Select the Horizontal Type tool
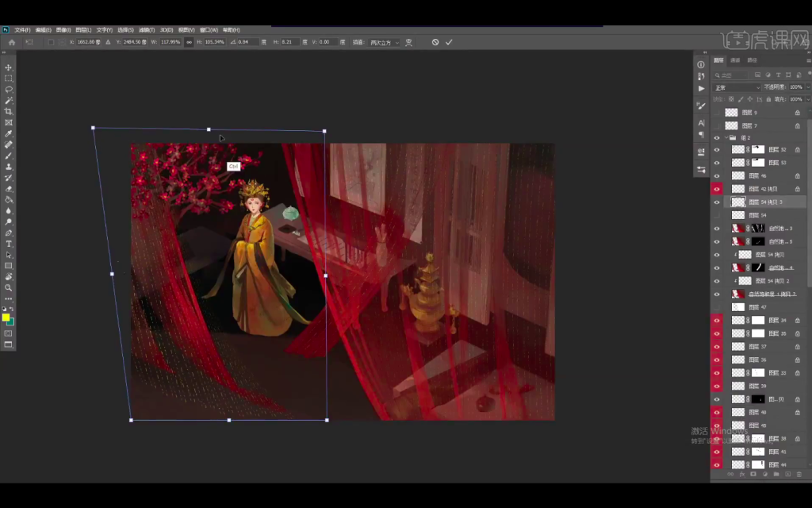Viewport: 812px width, 508px height. (9, 244)
